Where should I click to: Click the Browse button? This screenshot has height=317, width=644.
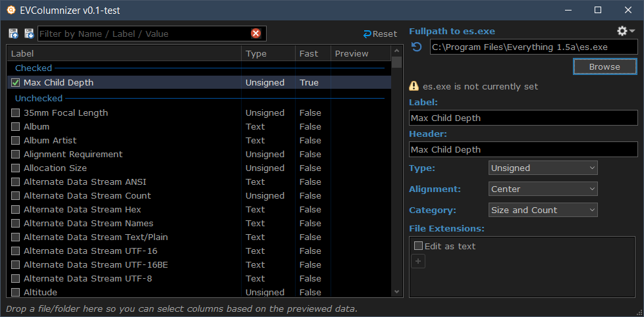pos(604,66)
